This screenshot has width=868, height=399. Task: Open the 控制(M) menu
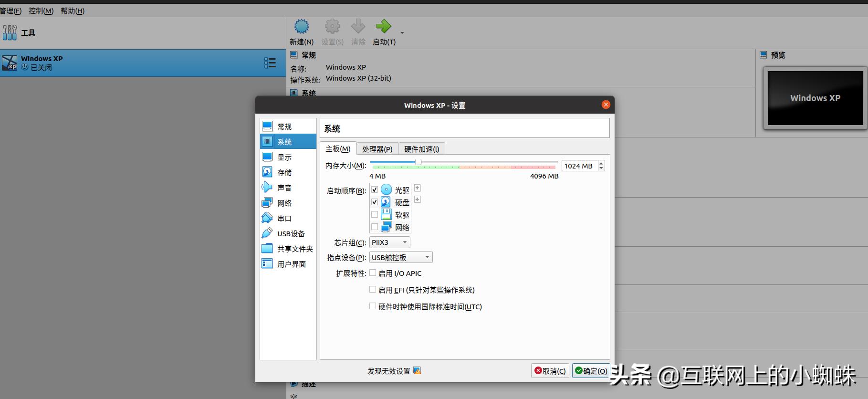[x=41, y=10]
